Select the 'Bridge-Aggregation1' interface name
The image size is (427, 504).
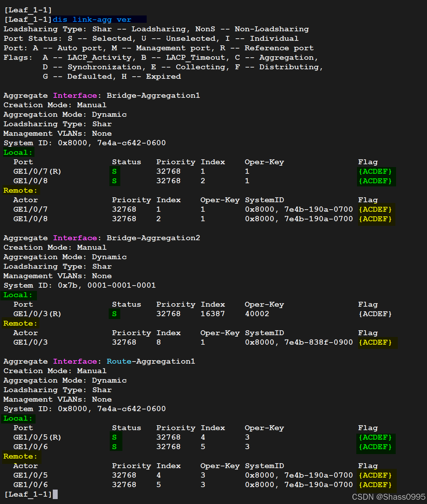(153, 96)
